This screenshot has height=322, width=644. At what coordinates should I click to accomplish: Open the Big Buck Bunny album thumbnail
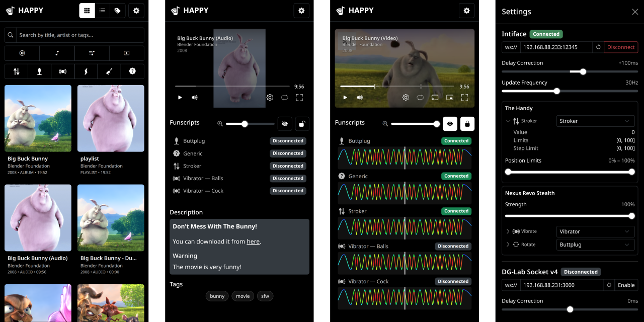[x=38, y=118]
